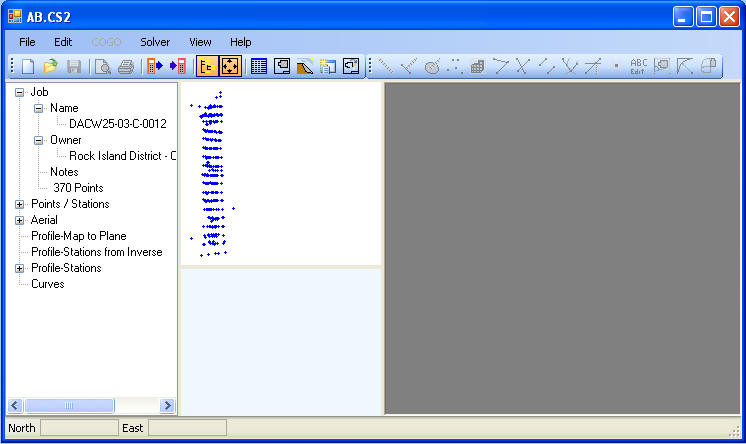This screenshot has width=746, height=444.
Task: Click the printer icon
Action: click(x=126, y=66)
